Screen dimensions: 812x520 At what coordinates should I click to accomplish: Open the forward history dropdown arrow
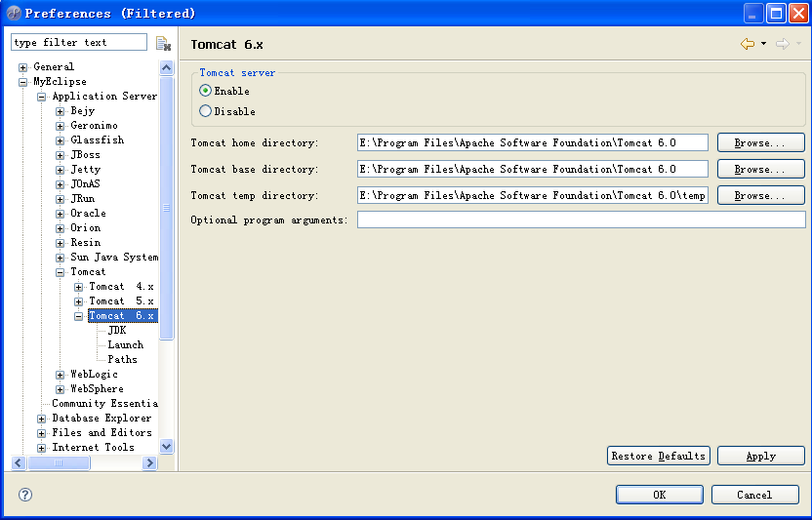click(x=798, y=44)
